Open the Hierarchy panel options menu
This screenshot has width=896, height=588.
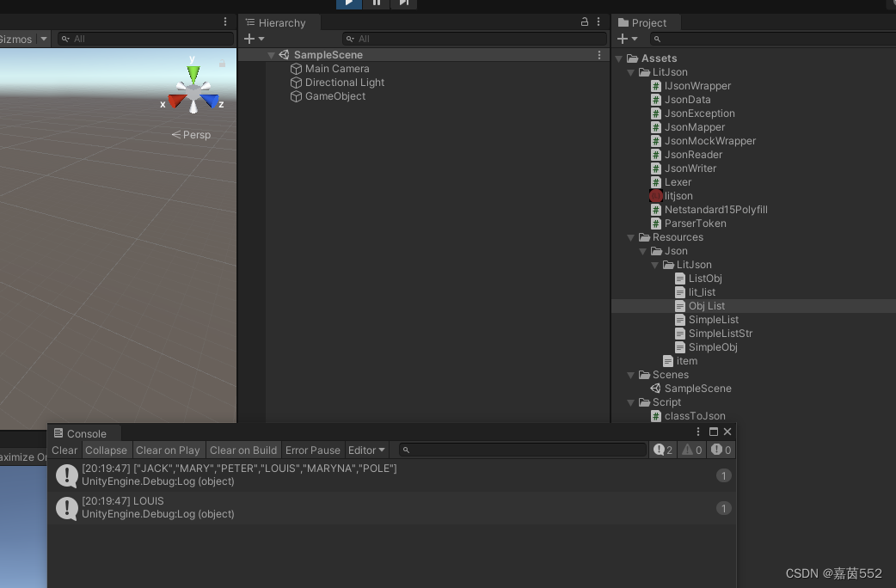(598, 21)
